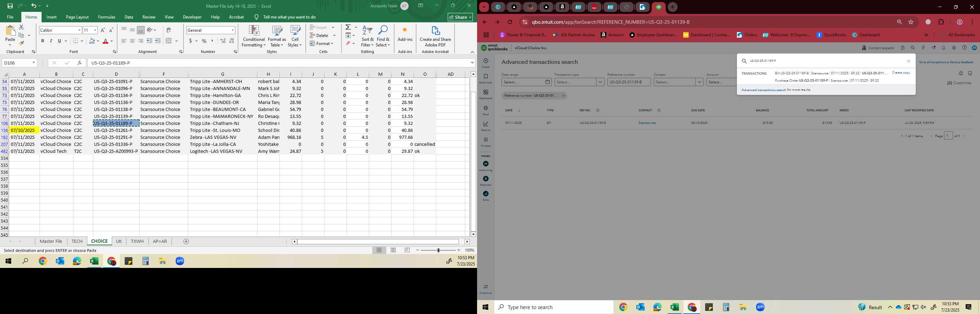Click the Excel zoom slider handle
980x314 pixels.
tap(438, 250)
